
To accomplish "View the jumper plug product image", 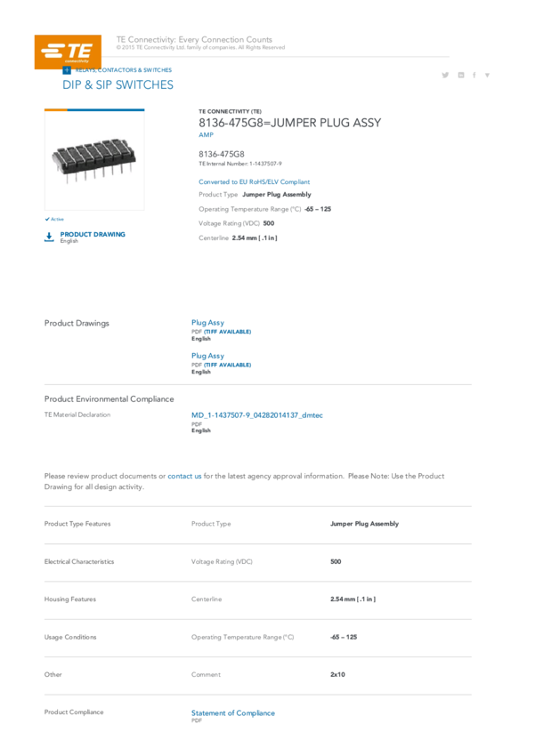I will pos(94,161).
